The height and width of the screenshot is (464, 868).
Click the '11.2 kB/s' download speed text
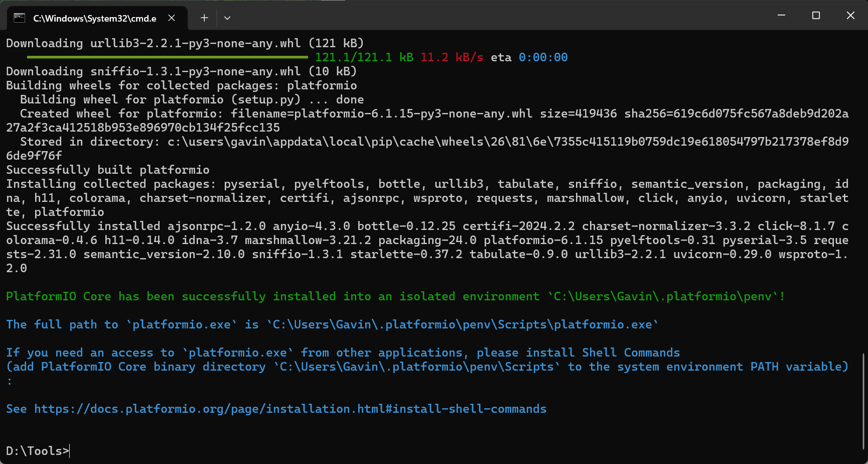pyautogui.click(x=452, y=57)
